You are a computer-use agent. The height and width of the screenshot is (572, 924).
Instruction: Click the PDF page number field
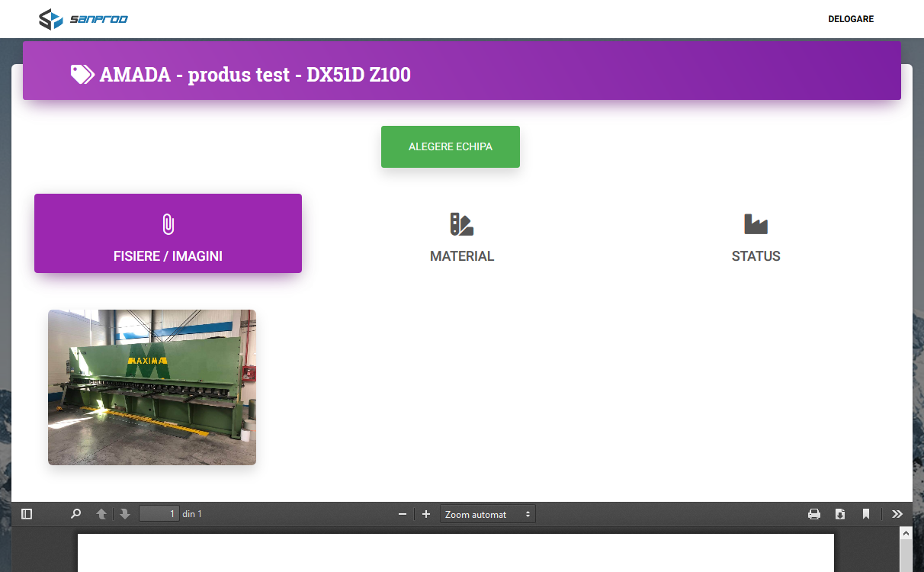(159, 514)
